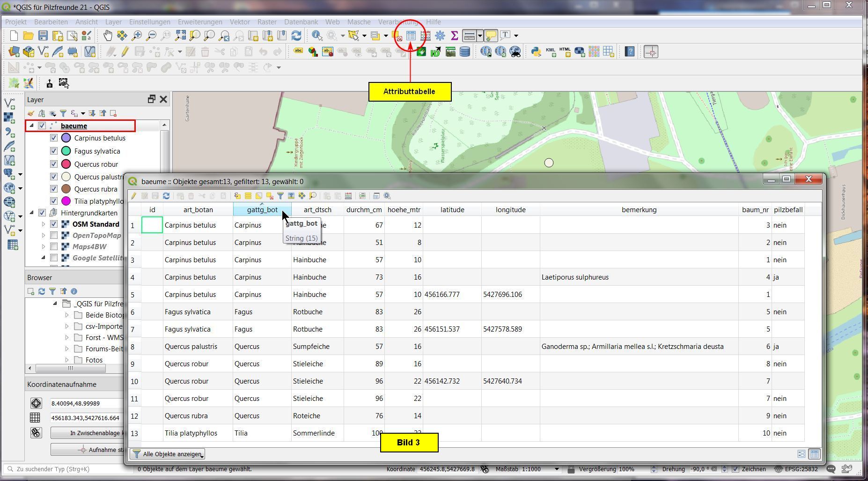Collapse the baeume layer group
The width and height of the screenshot is (868, 481).
click(x=32, y=126)
